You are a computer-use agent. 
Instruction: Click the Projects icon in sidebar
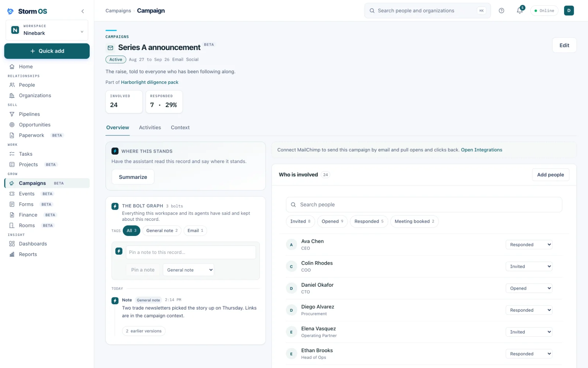point(12,164)
